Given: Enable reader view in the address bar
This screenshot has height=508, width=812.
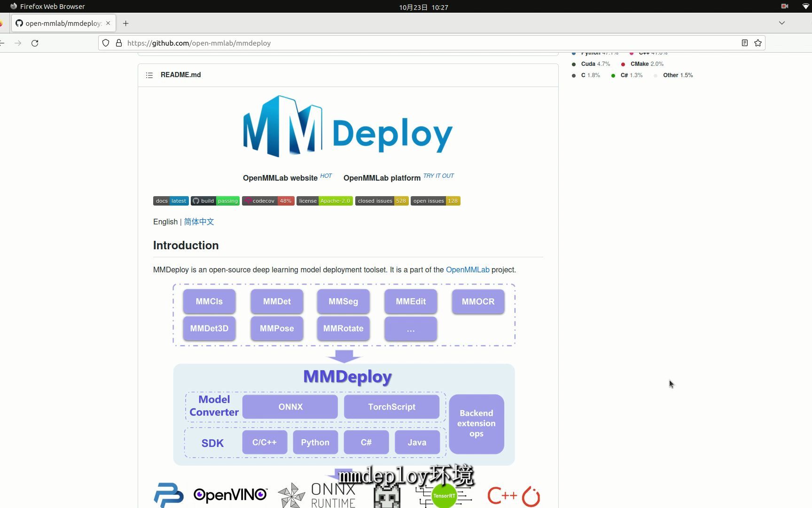Looking at the screenshot, I should tap(744, 43).
